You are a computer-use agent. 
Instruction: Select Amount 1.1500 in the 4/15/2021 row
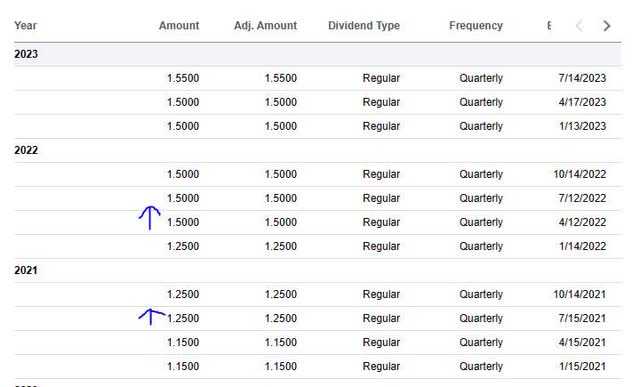coord(183,343)
